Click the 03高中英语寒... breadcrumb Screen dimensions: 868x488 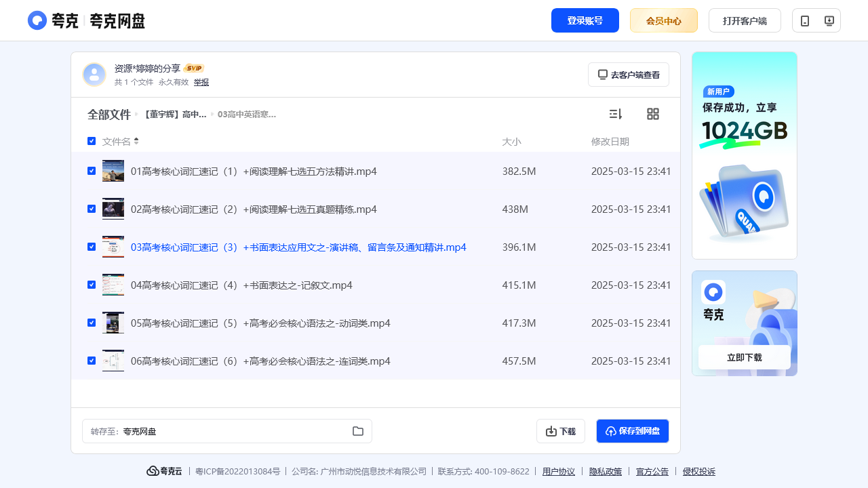coord(247,115)
